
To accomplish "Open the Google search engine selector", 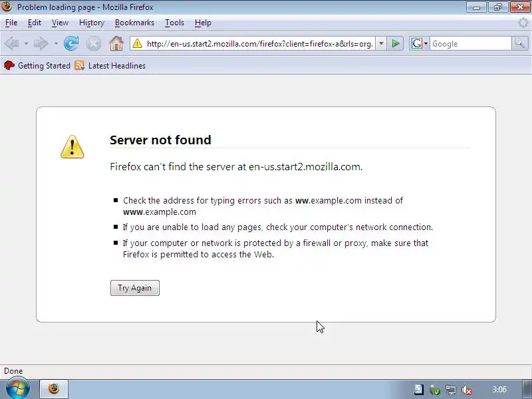I will 420,43.
